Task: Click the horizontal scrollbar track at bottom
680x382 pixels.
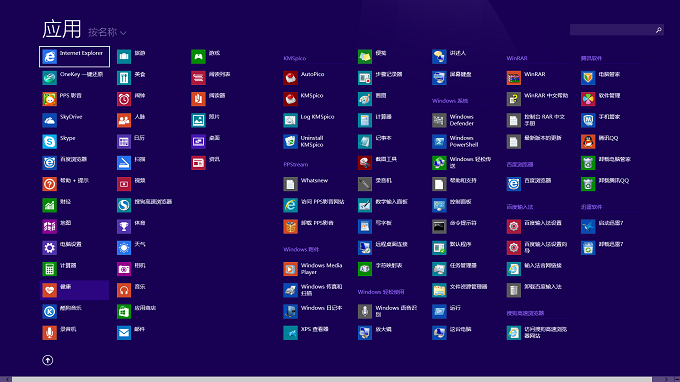Action: click(x=332, y=379)
